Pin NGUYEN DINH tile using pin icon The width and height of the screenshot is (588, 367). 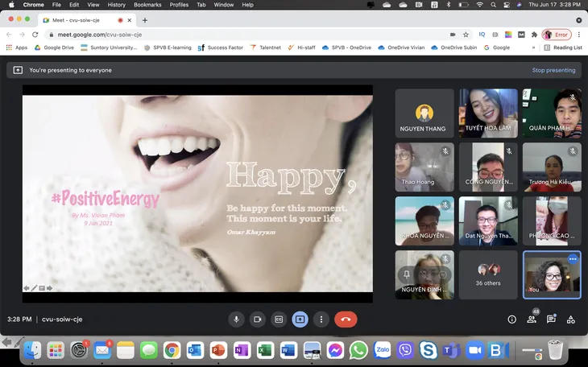click(x=407, y=274)
